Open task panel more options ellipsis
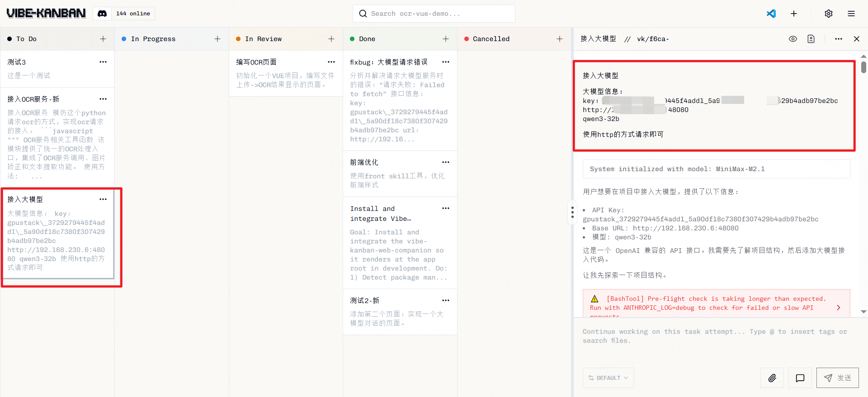868x397 pixels. point(839,39)
